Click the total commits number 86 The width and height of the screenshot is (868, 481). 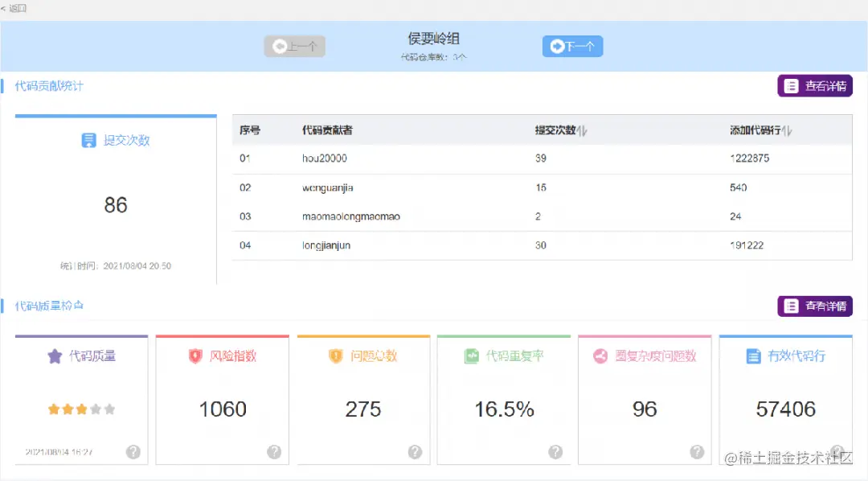pos(116,205)
